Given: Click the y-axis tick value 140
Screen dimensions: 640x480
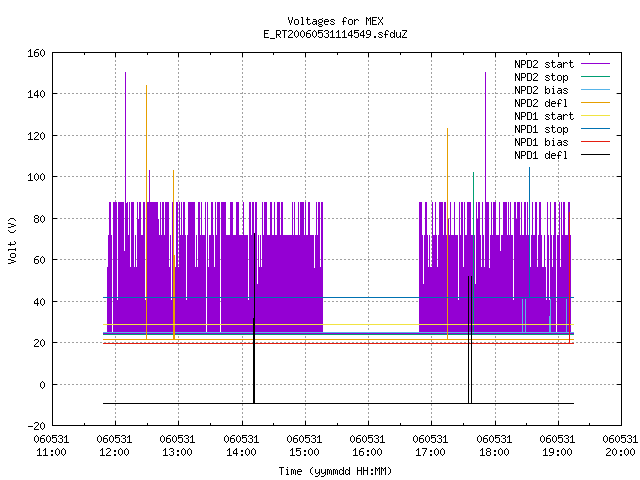Looking at the screenshot, I should (x=36, y=94).
